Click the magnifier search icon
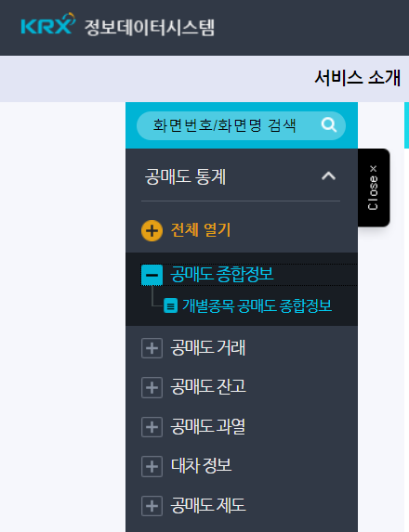The width and height of the screenshot is (409, 532). coord(329,125)
